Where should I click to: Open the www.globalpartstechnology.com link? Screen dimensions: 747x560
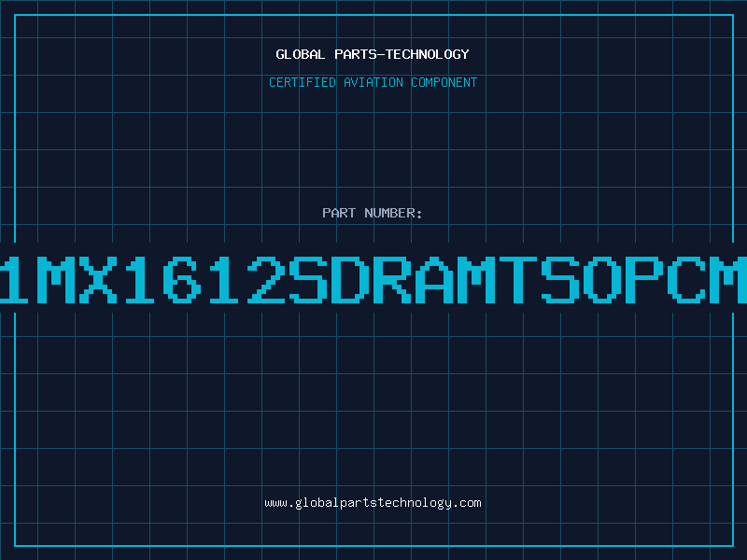[x=373, y=503]
